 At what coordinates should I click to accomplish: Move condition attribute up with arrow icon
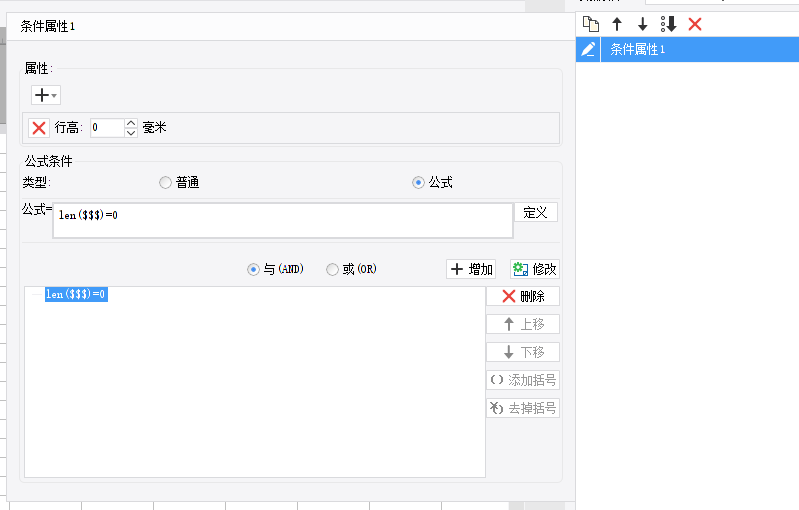[617, 24]
